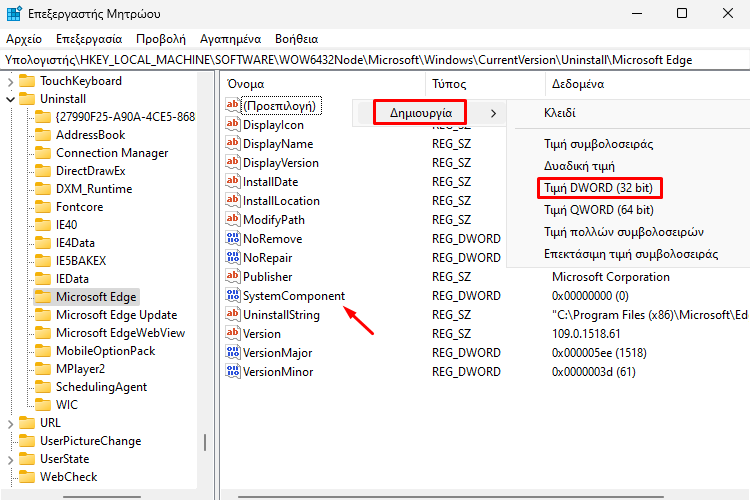
Task: Click the Registry Editor app icon in title bar
Action: [x=14, y=13]
